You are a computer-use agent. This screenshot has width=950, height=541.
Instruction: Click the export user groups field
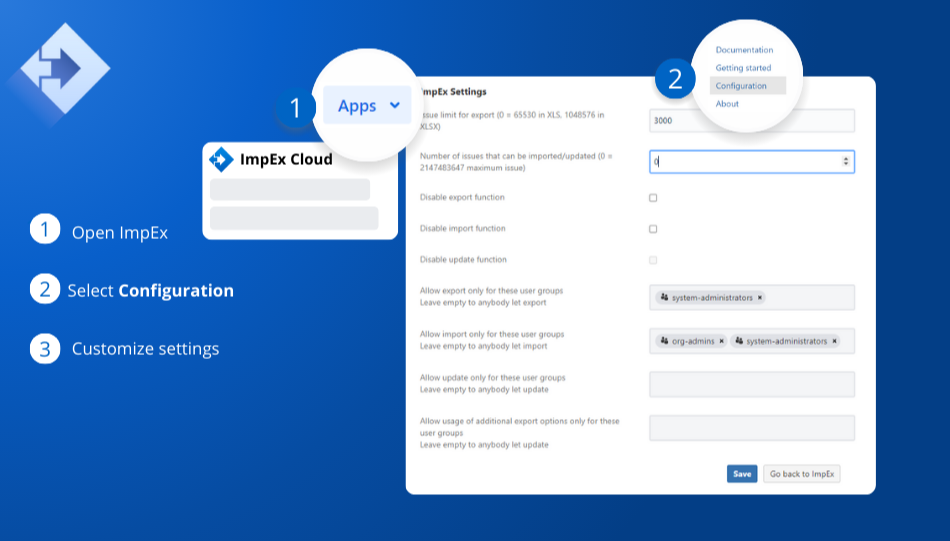tap(752, 297)
